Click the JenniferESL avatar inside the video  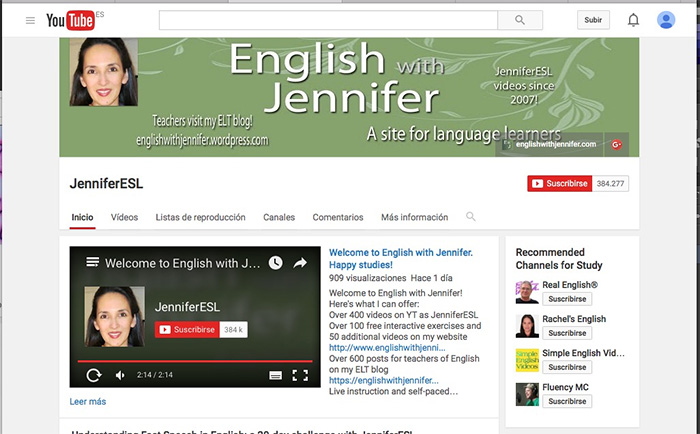(115, 317)
